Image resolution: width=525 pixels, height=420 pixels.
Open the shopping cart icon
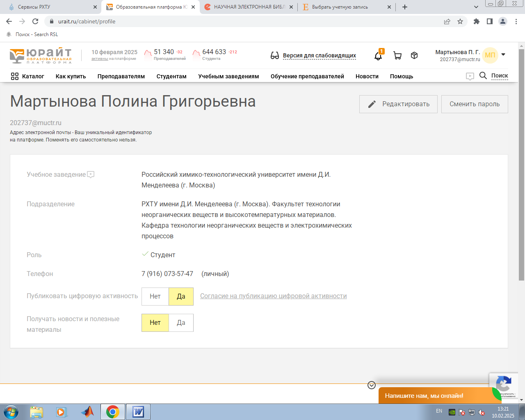point(397,56)
